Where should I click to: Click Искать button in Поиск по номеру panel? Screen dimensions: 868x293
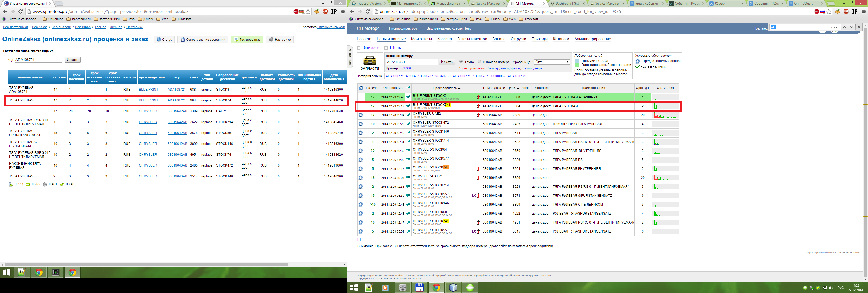pyautogui.click(x=447, y=62)
